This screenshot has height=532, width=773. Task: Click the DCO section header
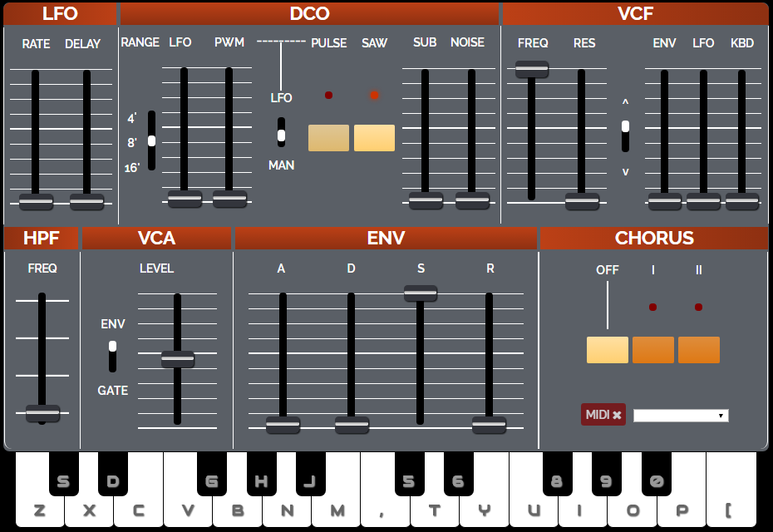309,13
